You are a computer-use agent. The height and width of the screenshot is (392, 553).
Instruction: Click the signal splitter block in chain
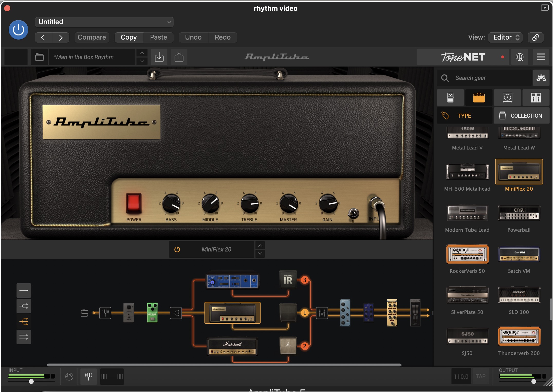coord(176,313)
